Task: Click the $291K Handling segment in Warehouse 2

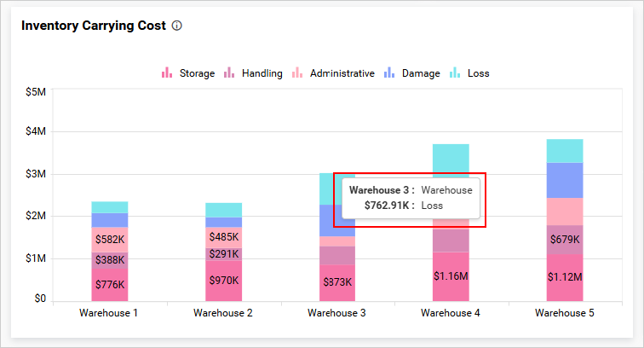Action: [223, 254]
